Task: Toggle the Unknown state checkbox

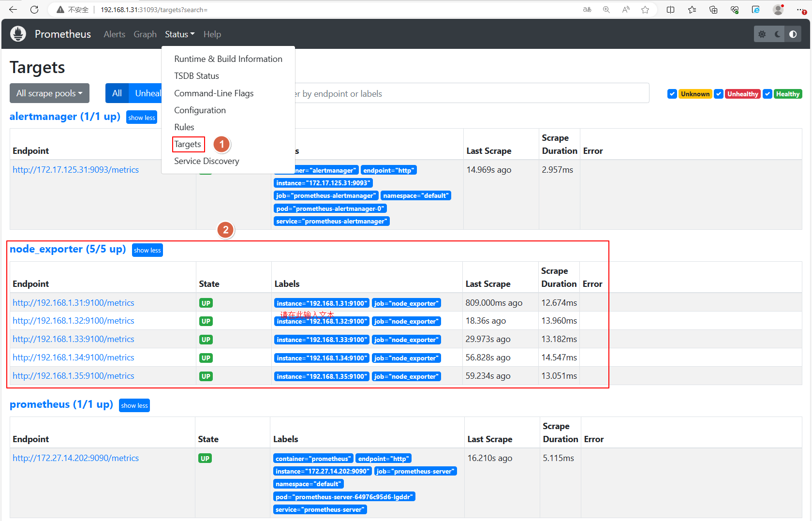Action: [672, 94]
